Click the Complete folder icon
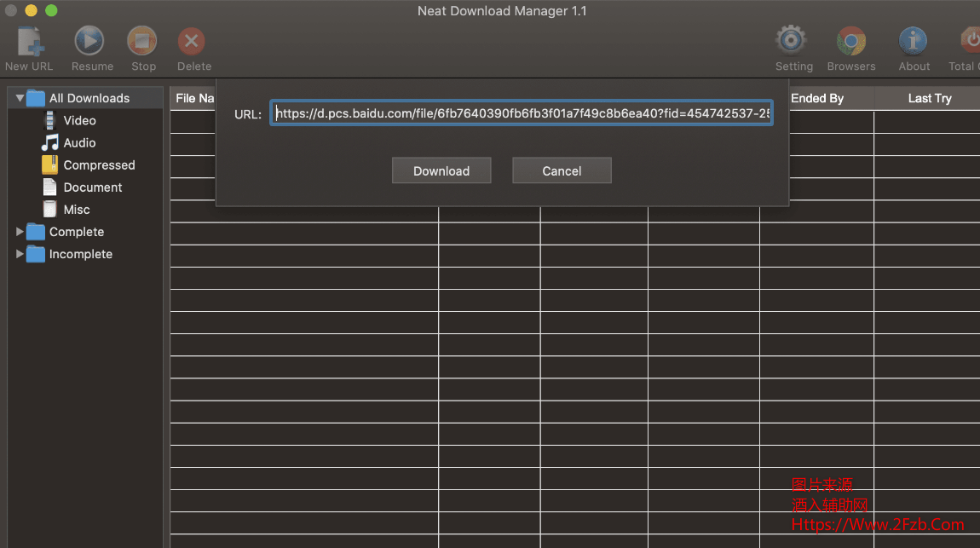 (36, 232)
